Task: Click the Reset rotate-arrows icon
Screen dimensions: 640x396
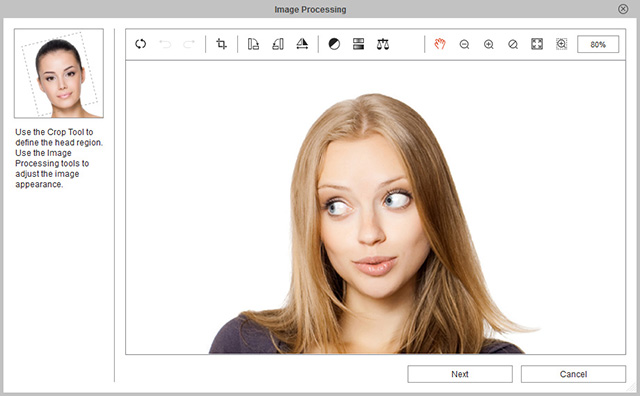Action: tap(140, 44)
